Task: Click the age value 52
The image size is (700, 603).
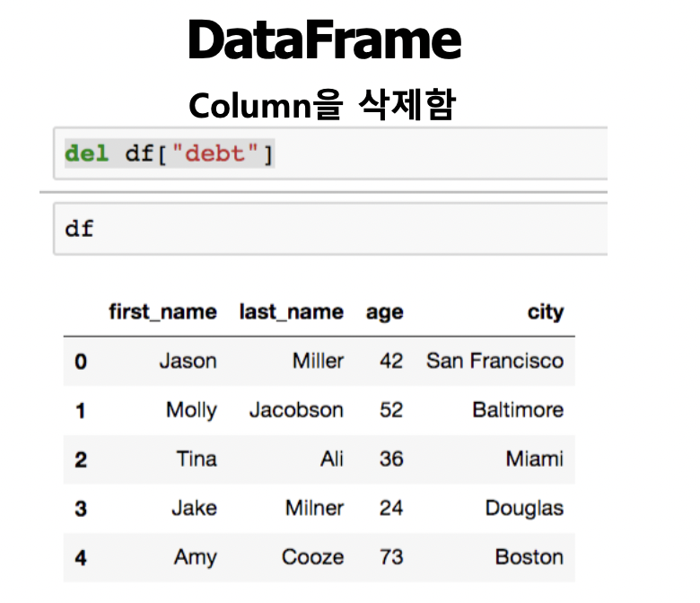Action: (x=391, y=410)
